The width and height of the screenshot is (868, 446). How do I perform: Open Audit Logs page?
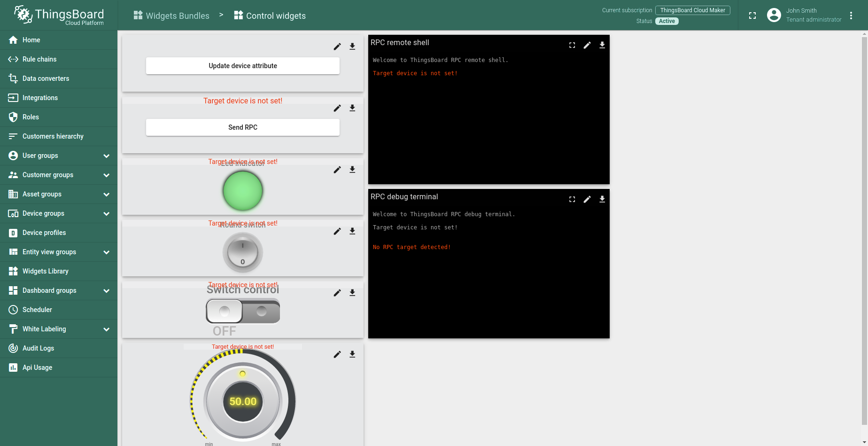pyautogui.click(x=59, y=348)
